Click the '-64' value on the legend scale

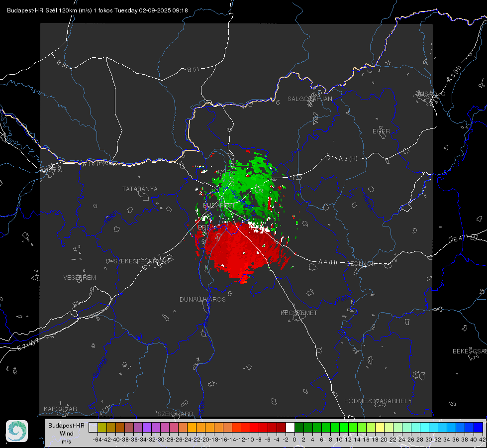(97, 440)
